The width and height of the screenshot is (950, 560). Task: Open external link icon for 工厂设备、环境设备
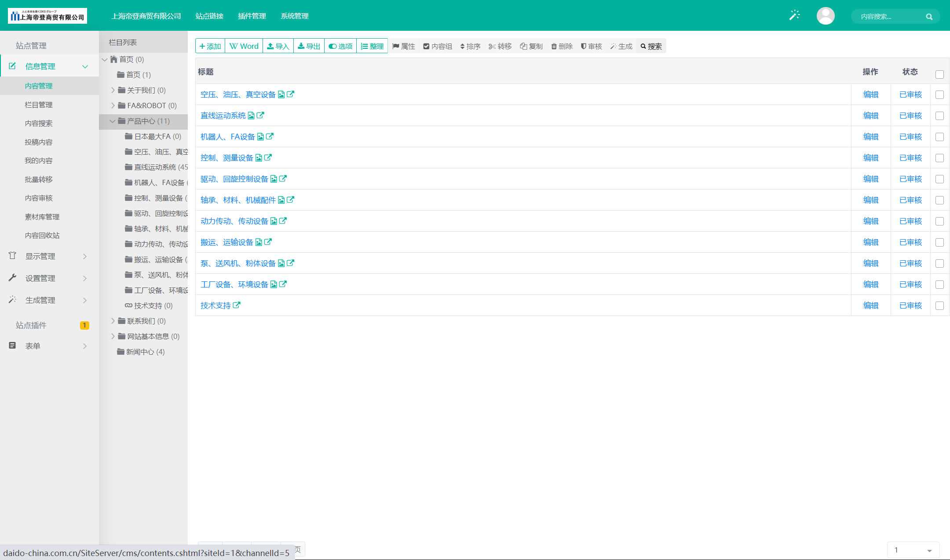283,284
